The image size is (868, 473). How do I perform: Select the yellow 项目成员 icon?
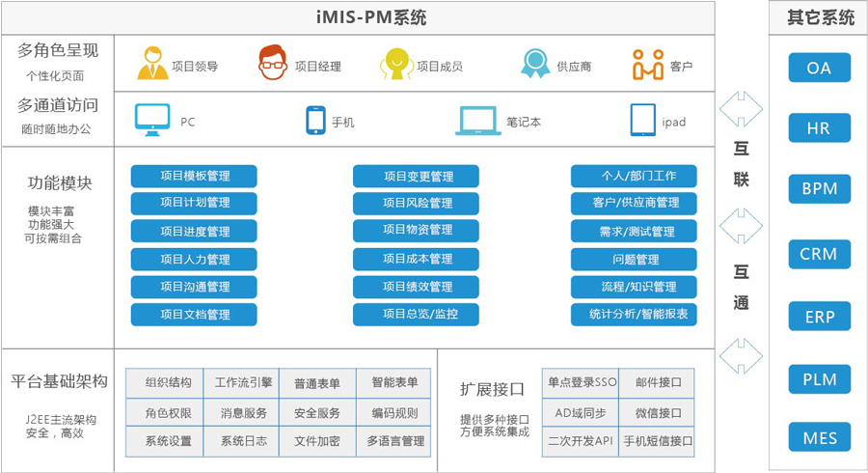396,64
